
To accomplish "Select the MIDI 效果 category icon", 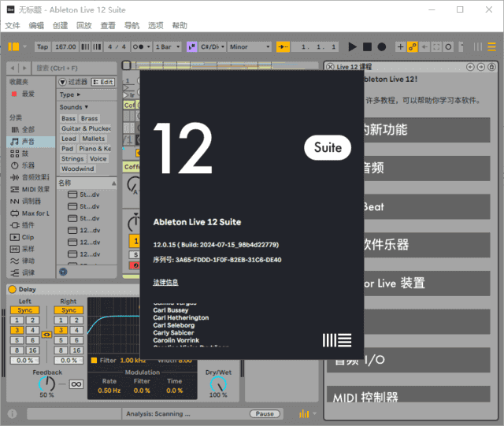I will [15, 189].
